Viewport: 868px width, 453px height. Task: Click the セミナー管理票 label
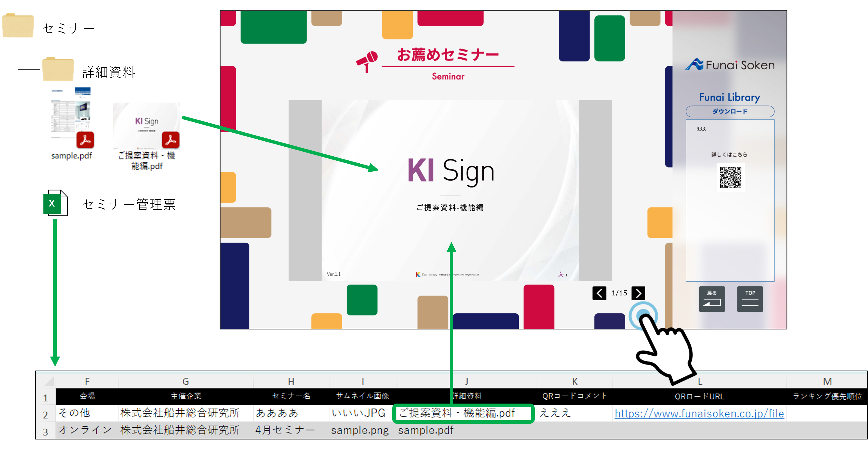(129, 204)
